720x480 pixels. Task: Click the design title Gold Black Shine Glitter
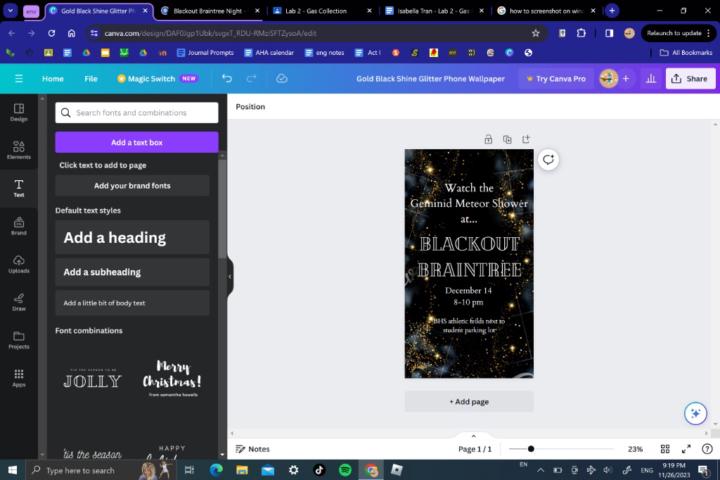(430, 79)
